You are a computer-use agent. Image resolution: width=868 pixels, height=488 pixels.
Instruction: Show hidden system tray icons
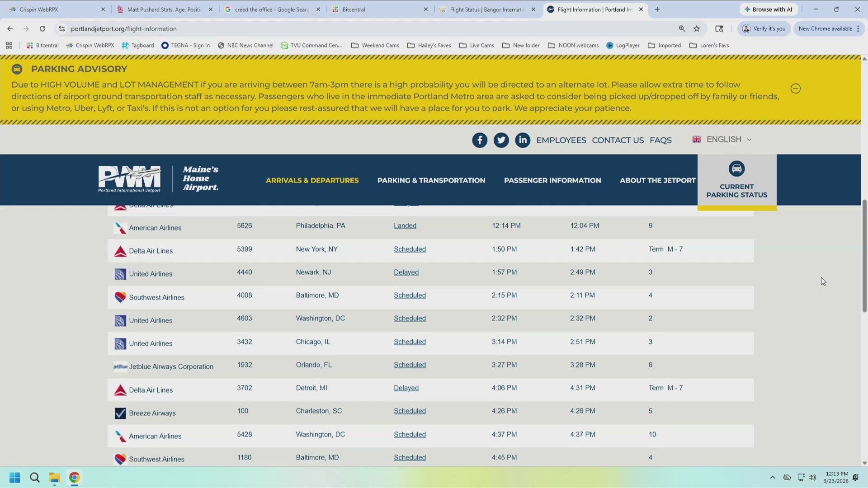point(772,478)
